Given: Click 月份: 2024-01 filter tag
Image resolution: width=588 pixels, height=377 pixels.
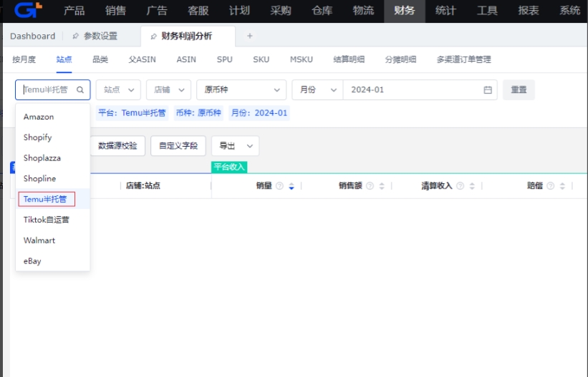Looking at the screenshot, I should (259, 113).
